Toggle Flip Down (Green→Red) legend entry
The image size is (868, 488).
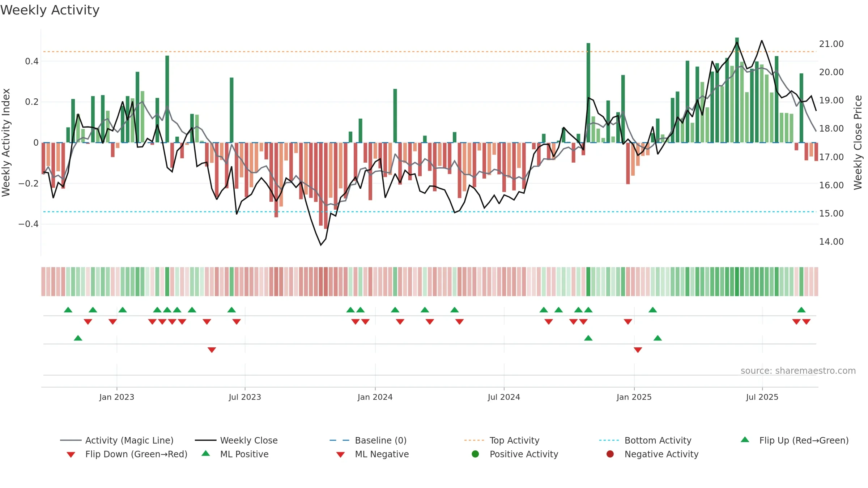pyautogui.click(x=127, y=454)
